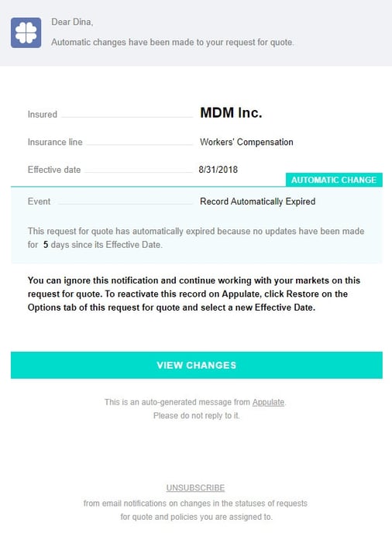392x540 pixels.
Task: Follow the Appulate hyperlink
Action: point(268,402)
